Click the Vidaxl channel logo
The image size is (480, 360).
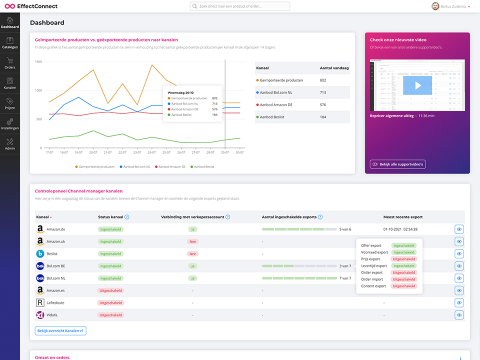click(40, 315)
